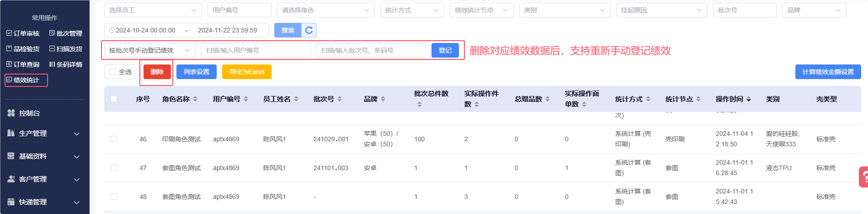Click the red 删除 button
Image resolution: width=868 pixels, height=214 pixels.
click(x=157, y=72)
